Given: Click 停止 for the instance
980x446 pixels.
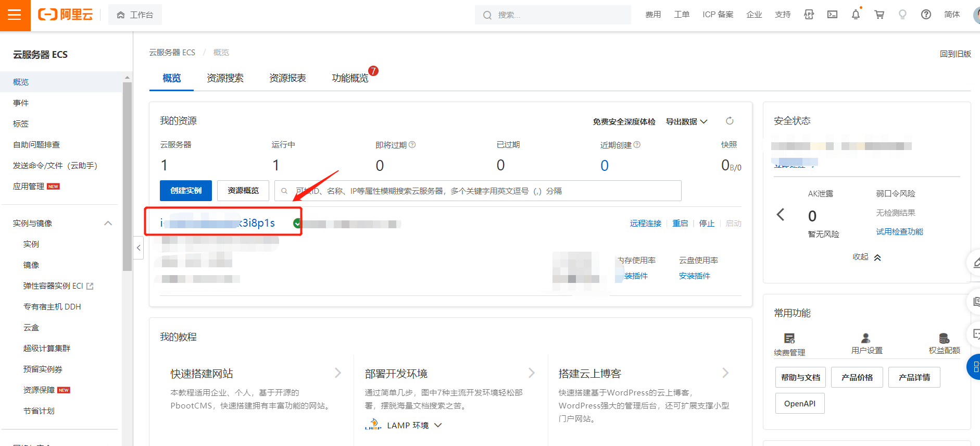Looking at the screenshot, I should click(707, 224).
